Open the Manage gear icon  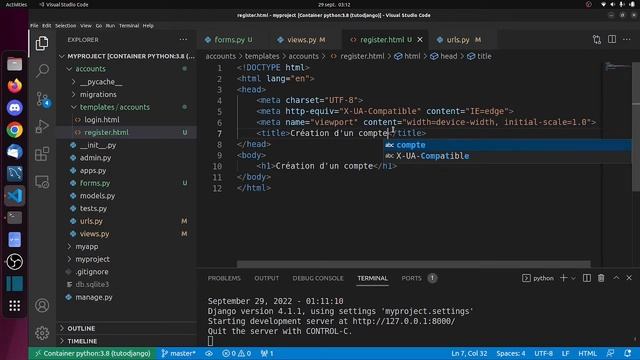pos(42,333)
